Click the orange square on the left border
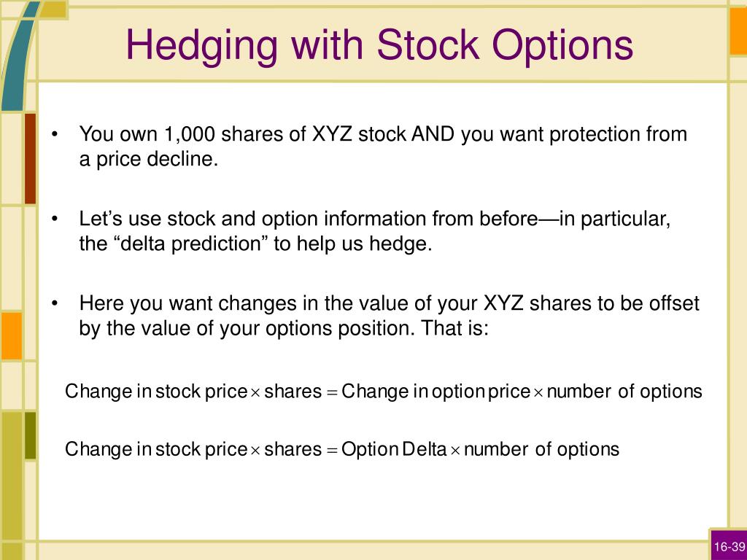This screenshot has width=747, height=560. (x=12, y=335)
